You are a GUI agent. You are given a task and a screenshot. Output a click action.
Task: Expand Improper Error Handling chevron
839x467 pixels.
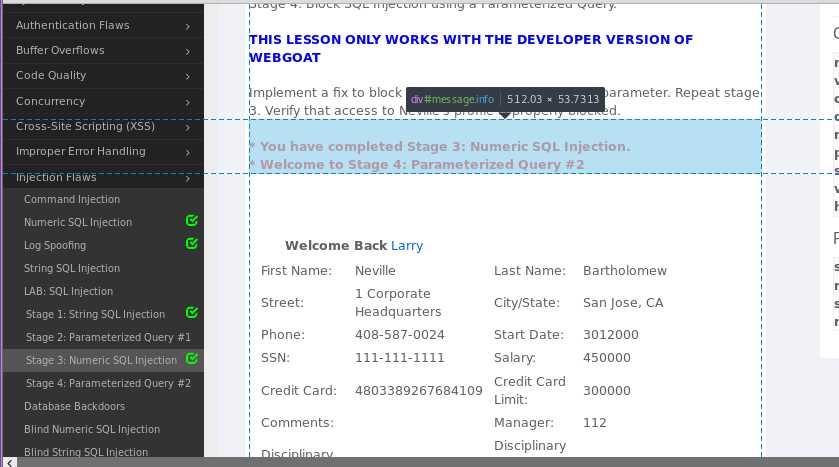coord(188,152)
